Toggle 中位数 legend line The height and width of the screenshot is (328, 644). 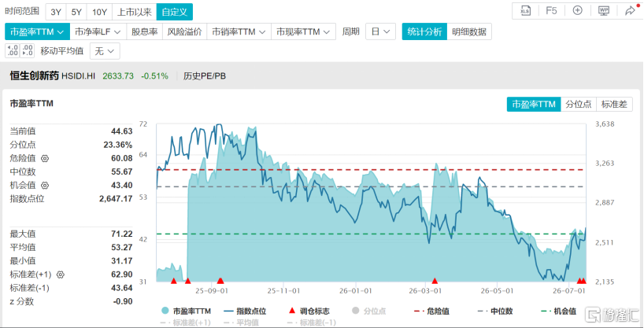point(495,311)
